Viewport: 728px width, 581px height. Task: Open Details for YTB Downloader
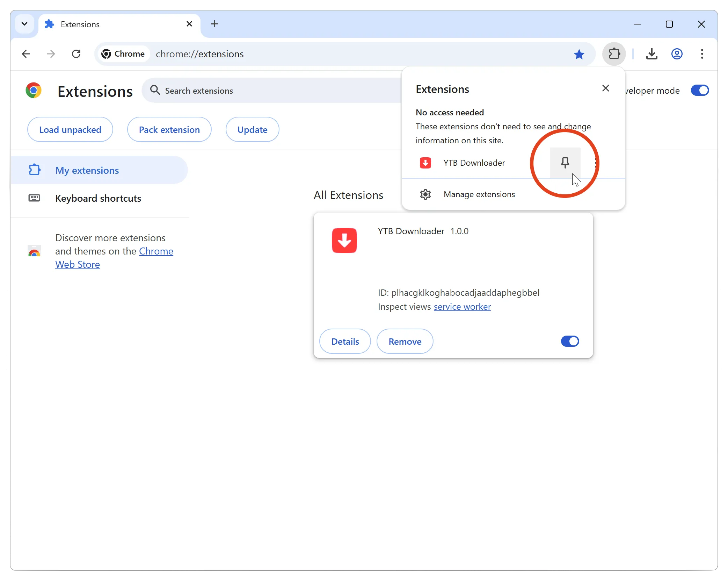(x=345, y=341)
